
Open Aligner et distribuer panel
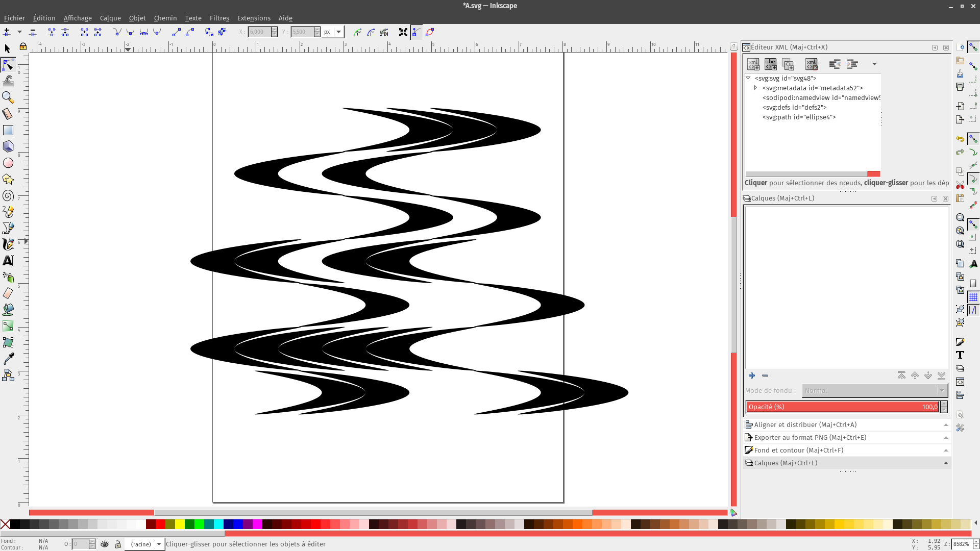[805, 424]
